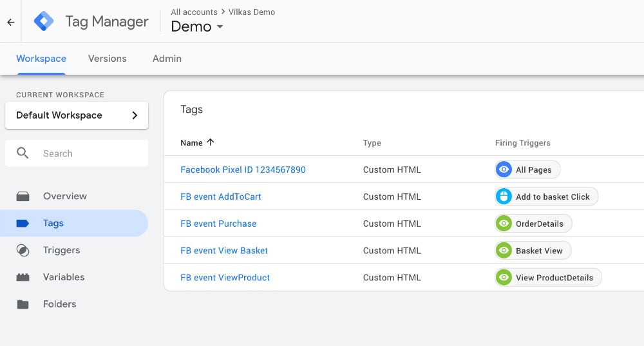This screenshot has width=644, height=346.
Task: Click the All accounts breadcrumb link
Action: pos(194,12)
